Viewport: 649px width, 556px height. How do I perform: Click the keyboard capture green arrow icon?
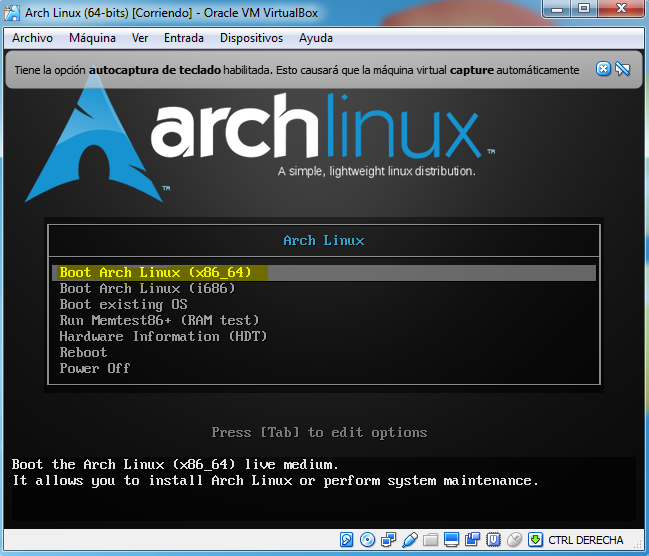click(x=536, y=541)
